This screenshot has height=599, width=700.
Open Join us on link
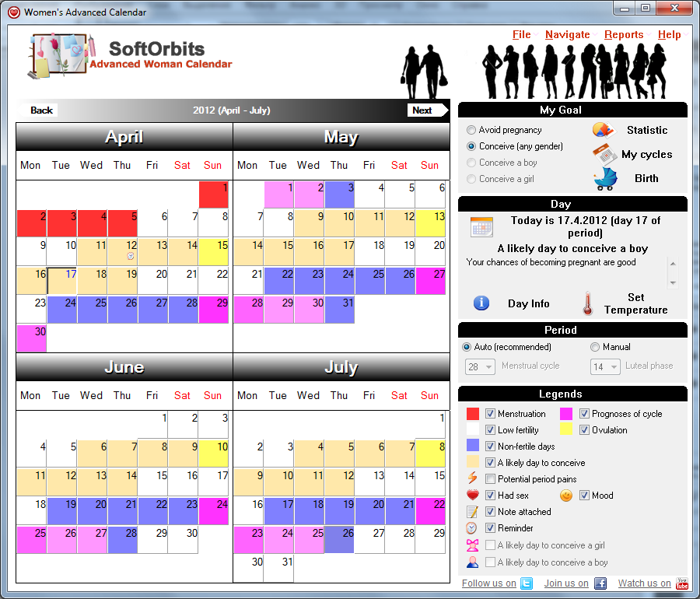coord(566,583)
